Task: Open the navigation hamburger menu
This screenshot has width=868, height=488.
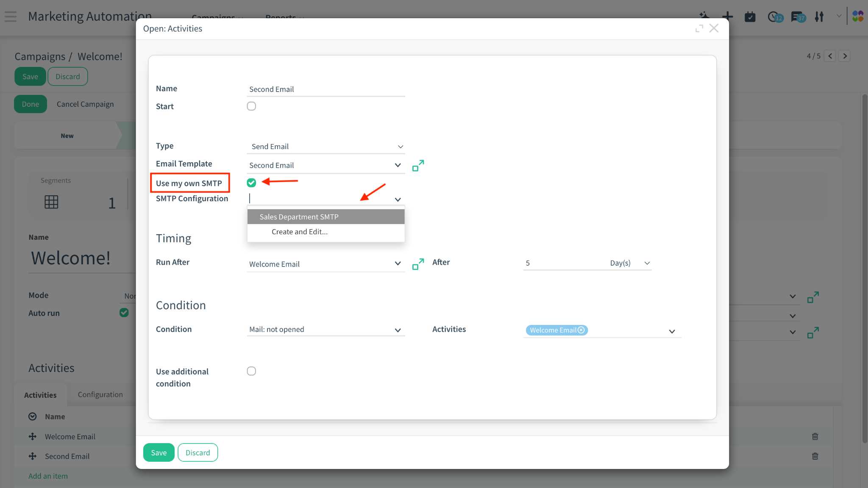Action: 10,17
